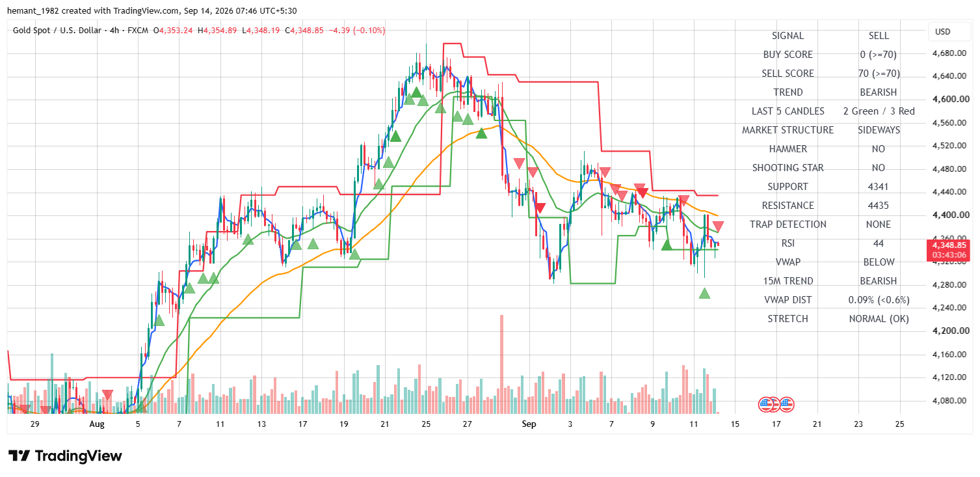Click the 4,080.00 price axis label
This screenshot has height=477, width=980.
[x=949, y=401]
